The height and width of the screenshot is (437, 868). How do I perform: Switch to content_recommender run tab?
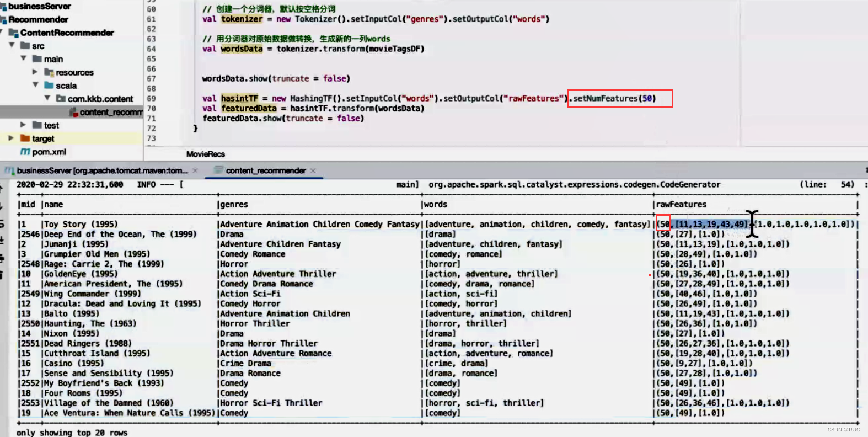pos(266,170)
